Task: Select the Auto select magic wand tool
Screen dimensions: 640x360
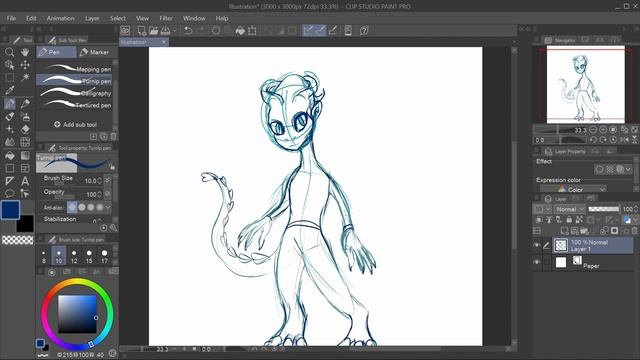Action: tap(25, 78)
